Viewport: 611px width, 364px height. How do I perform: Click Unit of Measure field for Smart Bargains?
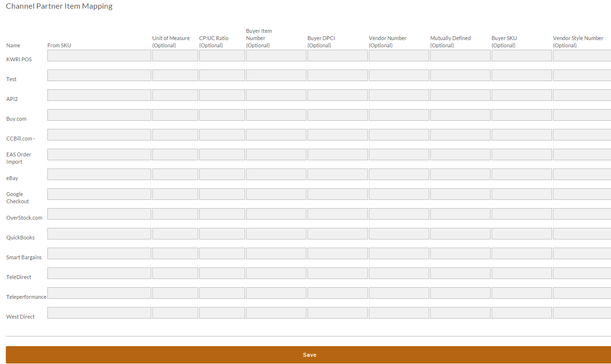click(x=175, y=253)
